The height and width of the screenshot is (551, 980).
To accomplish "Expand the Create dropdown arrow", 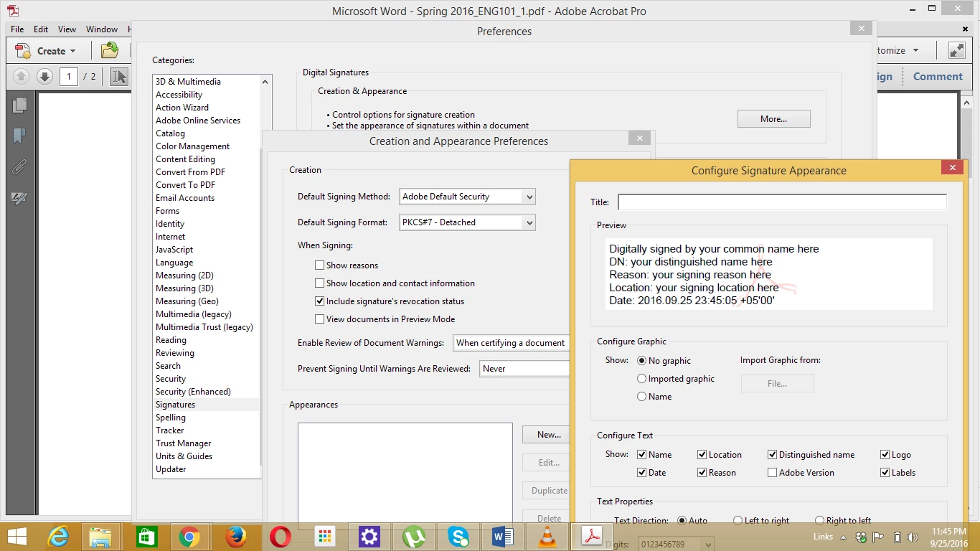I will click(73, 52).
